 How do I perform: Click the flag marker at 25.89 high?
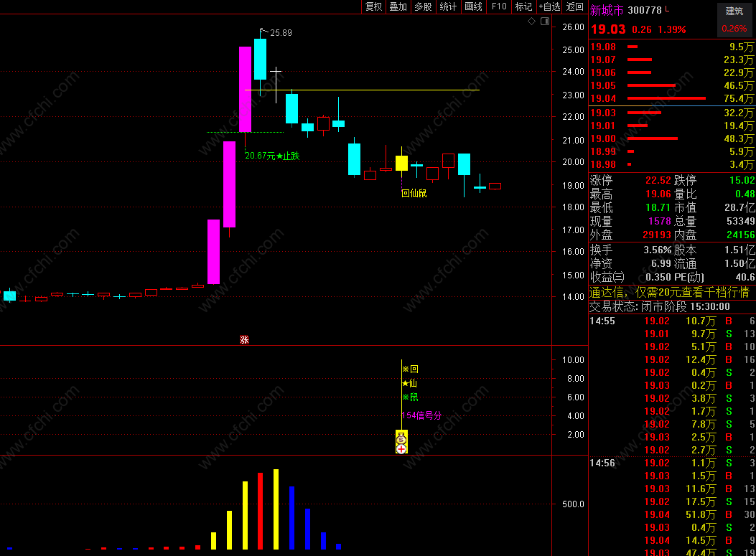click(x=263, y=32)
